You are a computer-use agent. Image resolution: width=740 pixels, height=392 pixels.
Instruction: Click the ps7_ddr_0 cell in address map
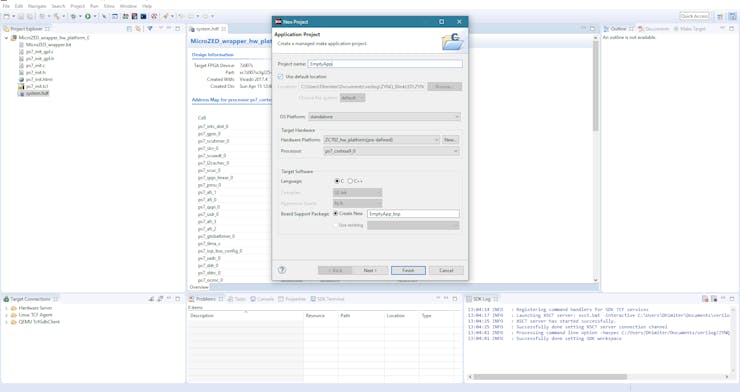[208, 266]
